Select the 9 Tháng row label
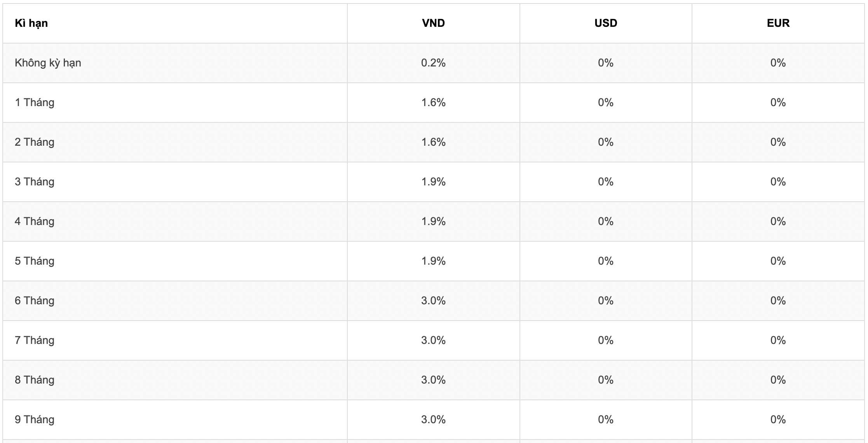The image size is (868, 443). (x=35, y=420)
